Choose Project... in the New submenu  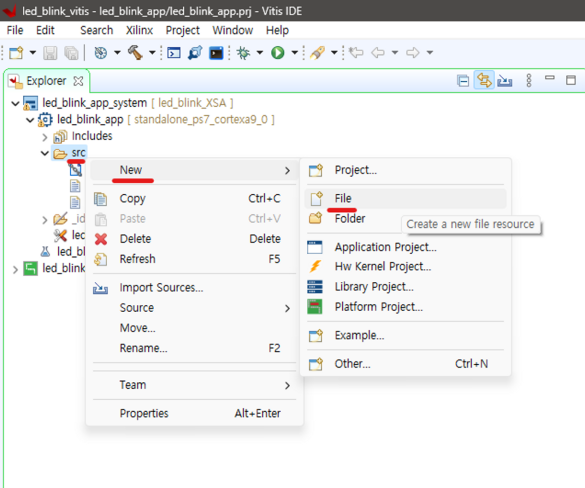point(405,171)
